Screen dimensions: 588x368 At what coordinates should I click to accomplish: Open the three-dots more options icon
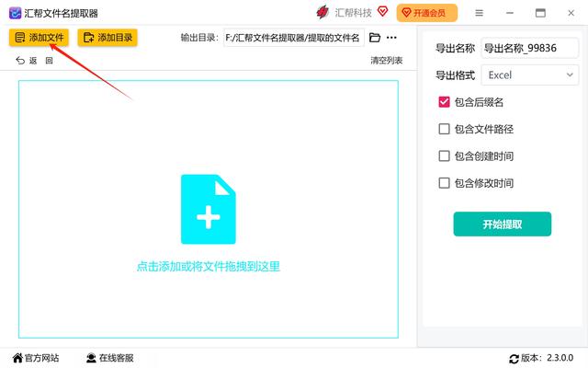tap(391, 38)
